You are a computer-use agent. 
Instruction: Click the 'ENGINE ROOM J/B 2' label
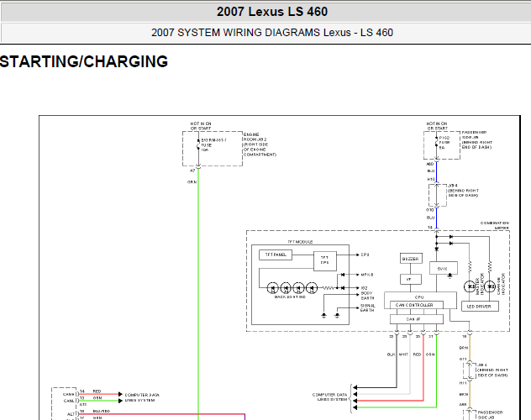[x=255, y=137]
